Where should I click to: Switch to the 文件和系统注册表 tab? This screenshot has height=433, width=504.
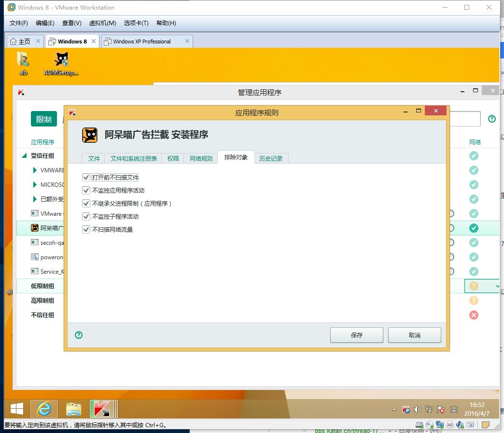(133, 158)
